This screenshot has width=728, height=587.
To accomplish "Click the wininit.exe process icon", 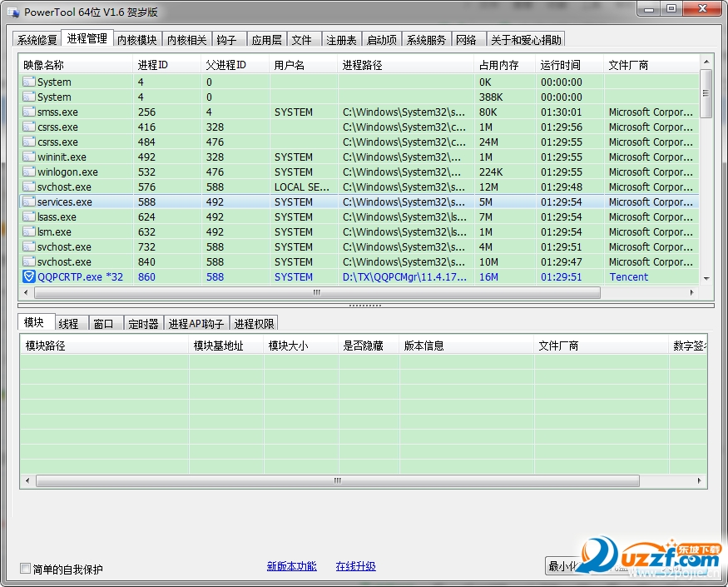I will [29, 157].
